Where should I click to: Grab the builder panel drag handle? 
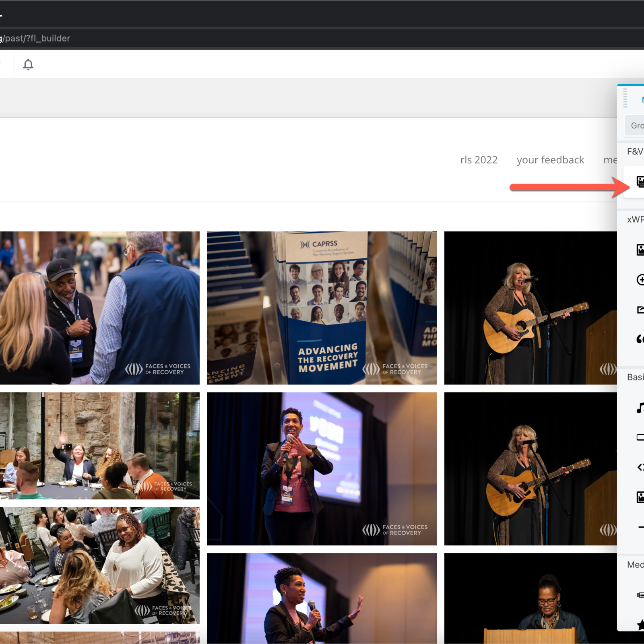click(625, 99)
